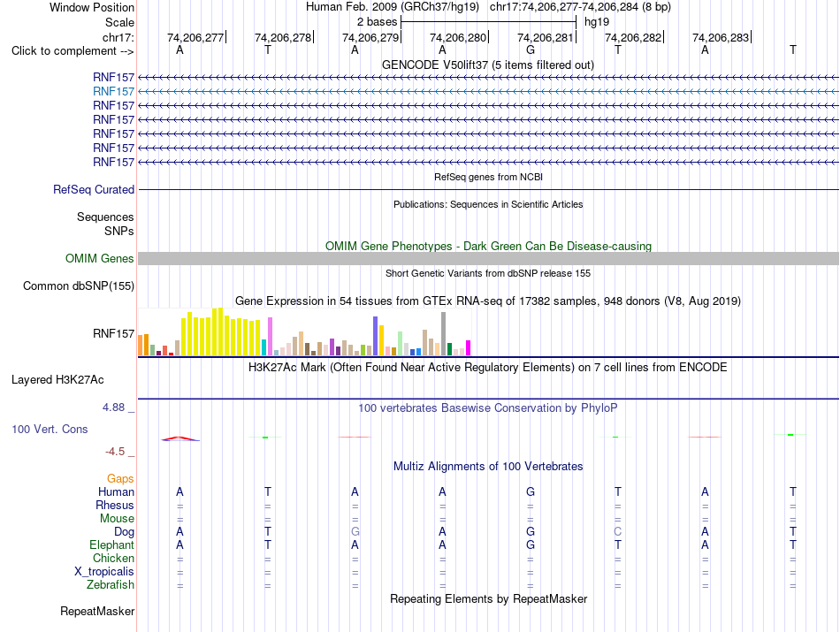This screenshot has width=840, height=632.
Task: Click position label 74,206,282 on the ruler
Action: [x=633, y=37]
